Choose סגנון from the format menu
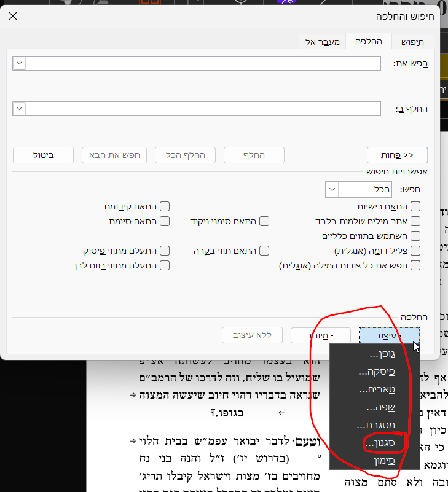The width and height of the screenshot is (448, 492). (375, 443)
